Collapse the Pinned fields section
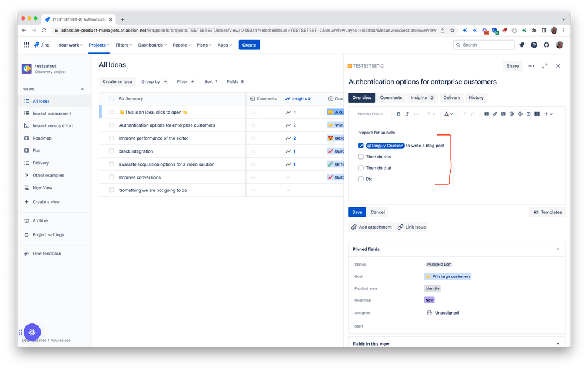The image size is (588, 370). pyautogui.click(x=557, y=250)
